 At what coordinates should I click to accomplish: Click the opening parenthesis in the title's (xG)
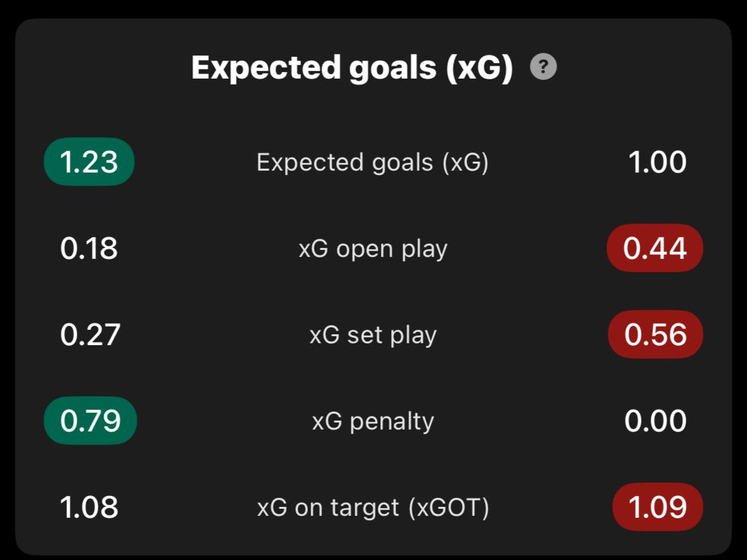point(451,68)
